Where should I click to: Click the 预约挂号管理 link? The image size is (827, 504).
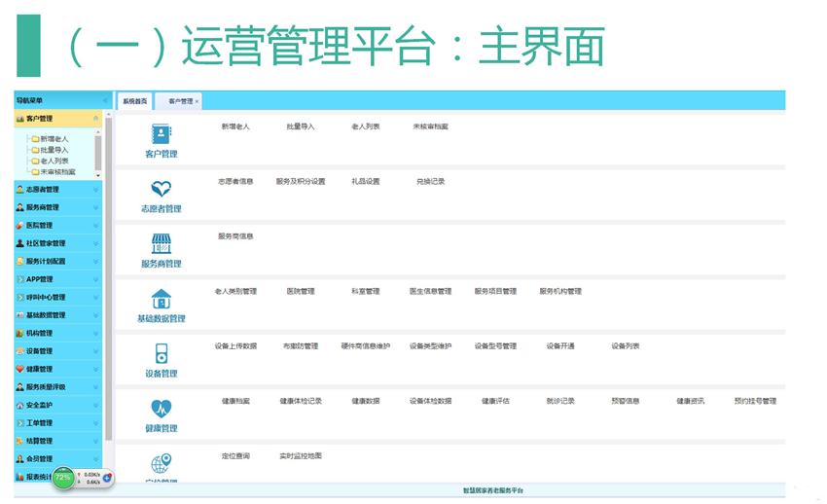point(755,401)
